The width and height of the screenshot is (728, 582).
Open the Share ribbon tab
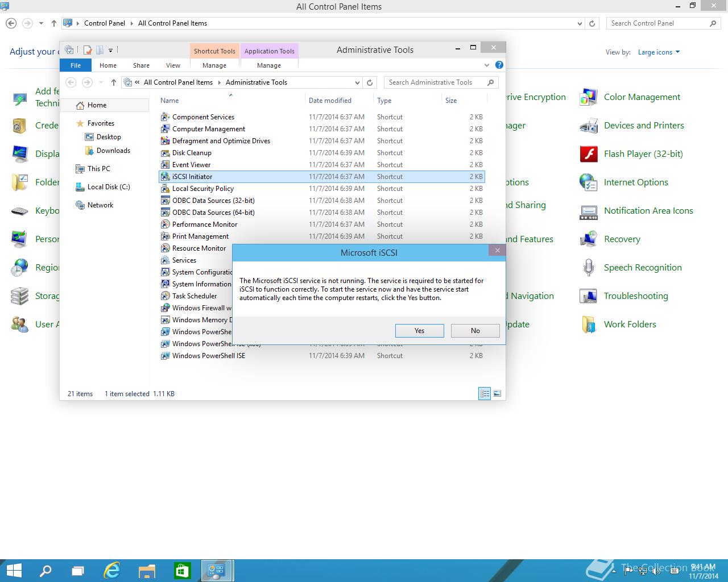pyautogui.click(x=141, y=65)
